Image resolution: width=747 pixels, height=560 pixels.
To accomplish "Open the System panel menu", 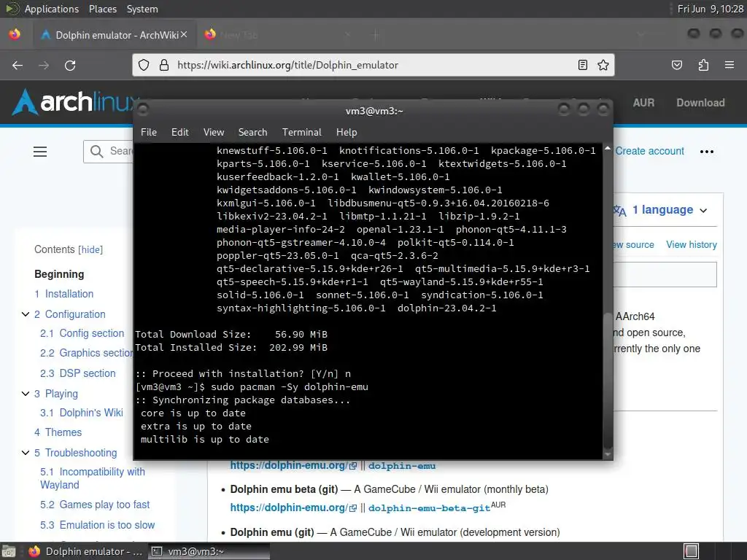I will 142,9.
